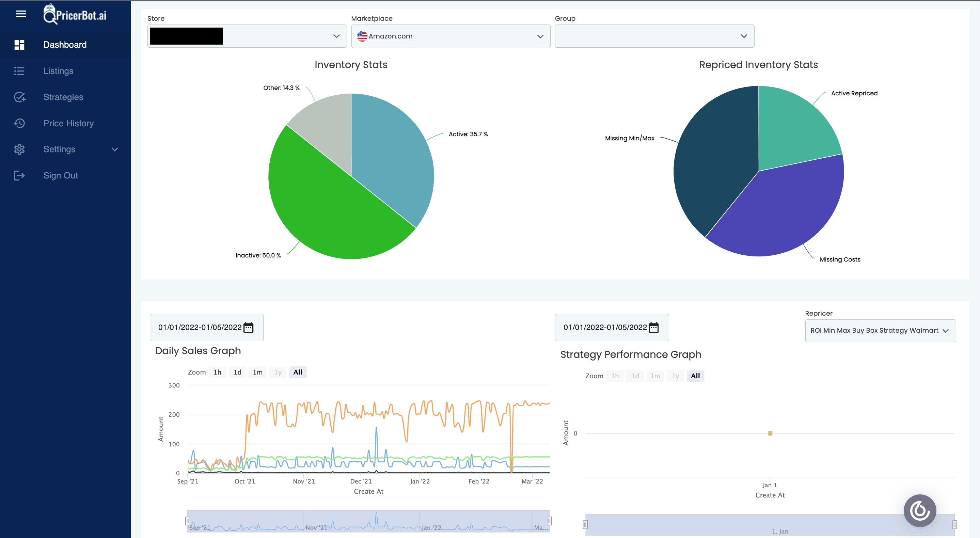980x538 pixels.
Task: Go to Strategies page
Action: tap(63, 97)
